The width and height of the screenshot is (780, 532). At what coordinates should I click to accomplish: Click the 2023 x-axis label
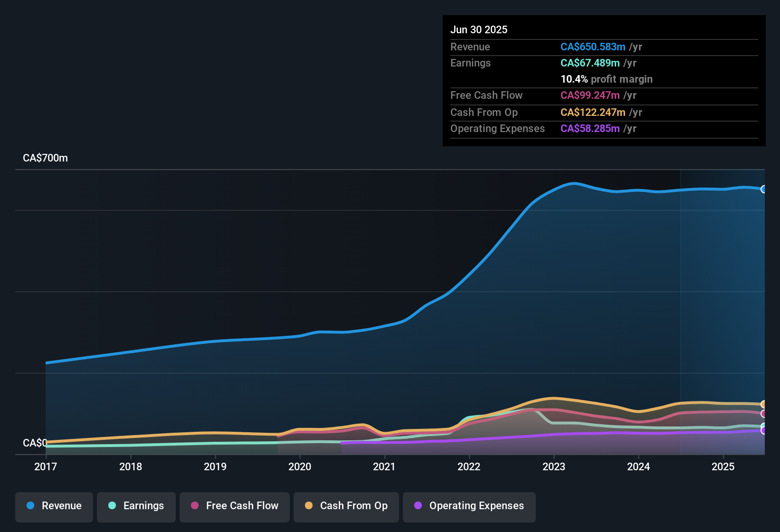(x=554, y=466)
